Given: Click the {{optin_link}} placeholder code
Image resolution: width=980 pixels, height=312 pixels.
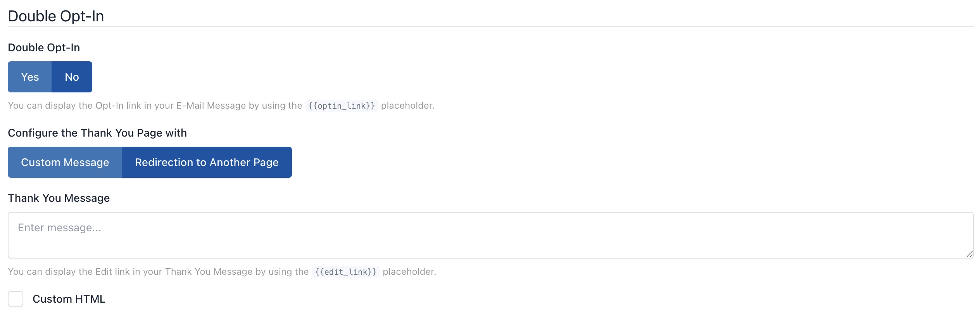Looking at the screenshot, I should pyautogui.click(x=342, y=106).
